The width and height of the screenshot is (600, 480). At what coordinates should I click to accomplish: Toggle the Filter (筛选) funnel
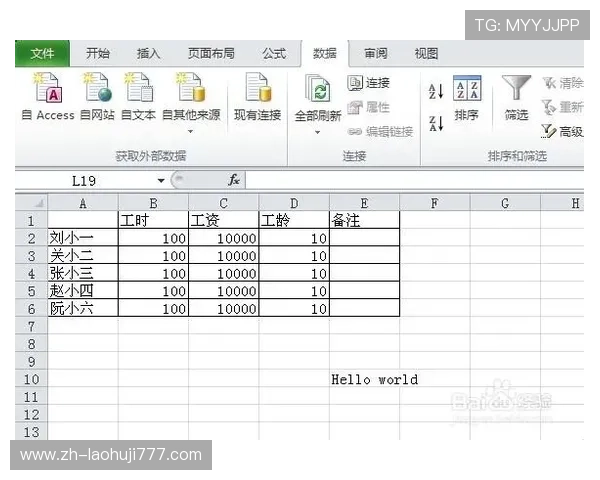(516, 98)
